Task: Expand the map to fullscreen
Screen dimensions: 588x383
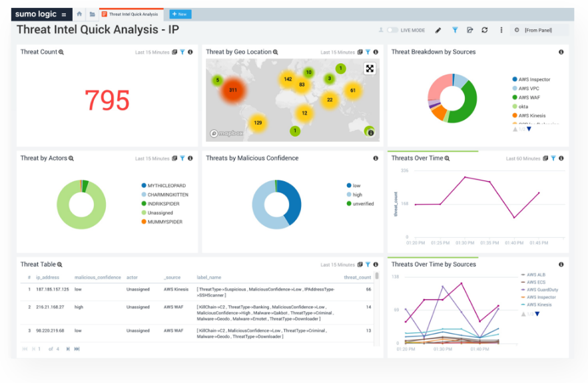Action: point(370,68)
